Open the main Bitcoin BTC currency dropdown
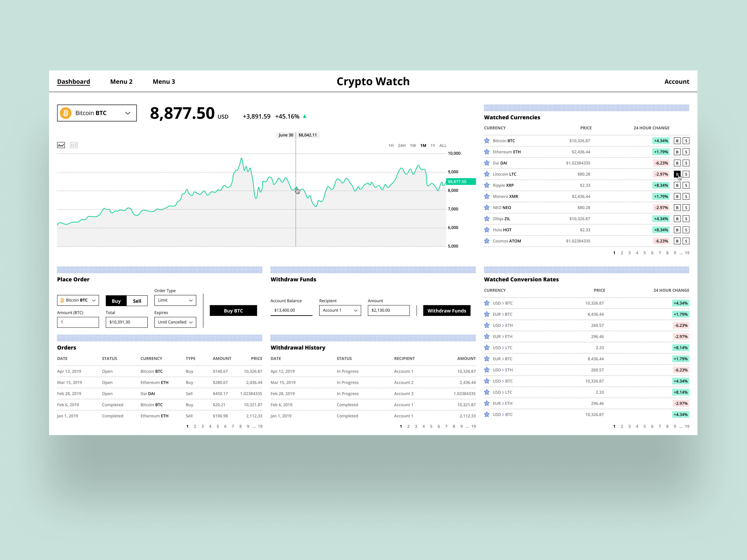The image size is (747, 560). coord(97,113)
